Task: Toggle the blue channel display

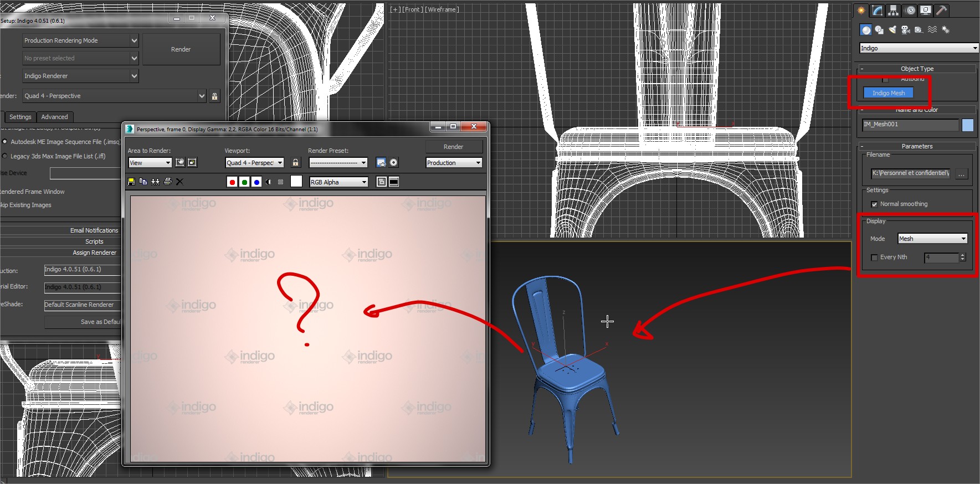Action: 256,182
